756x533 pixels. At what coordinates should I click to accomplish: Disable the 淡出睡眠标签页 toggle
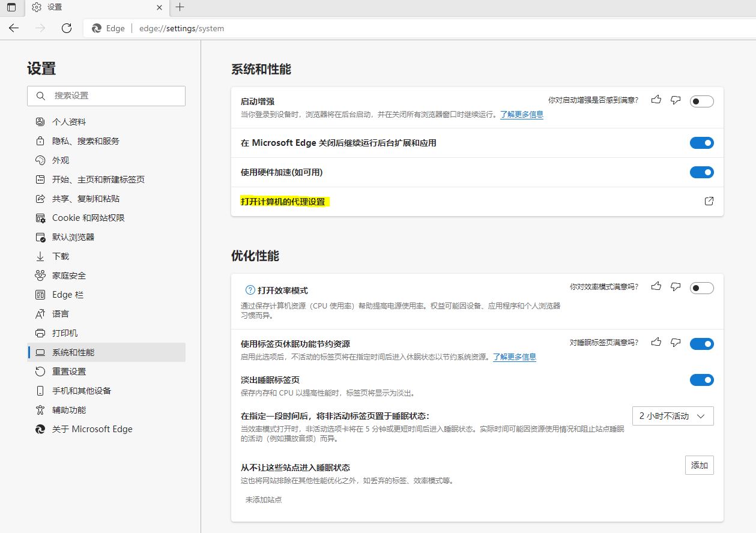tap(701, 380)
